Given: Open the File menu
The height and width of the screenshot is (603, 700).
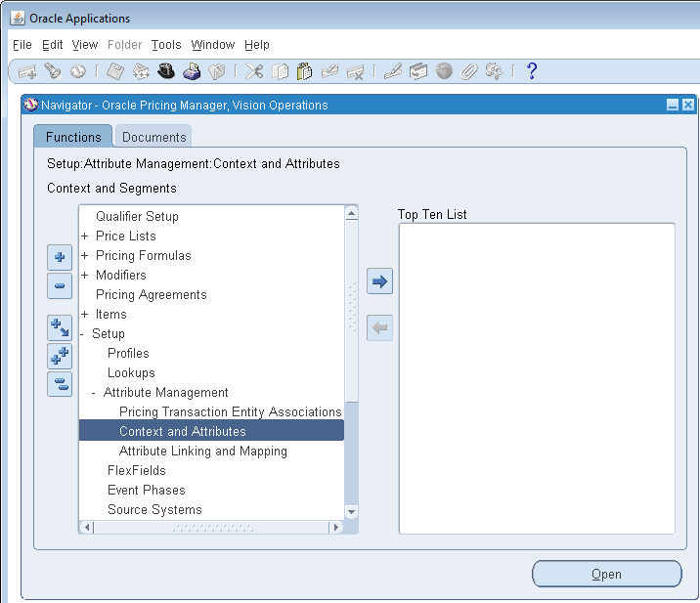Looking at the screenshot, I should pos(22,45).
